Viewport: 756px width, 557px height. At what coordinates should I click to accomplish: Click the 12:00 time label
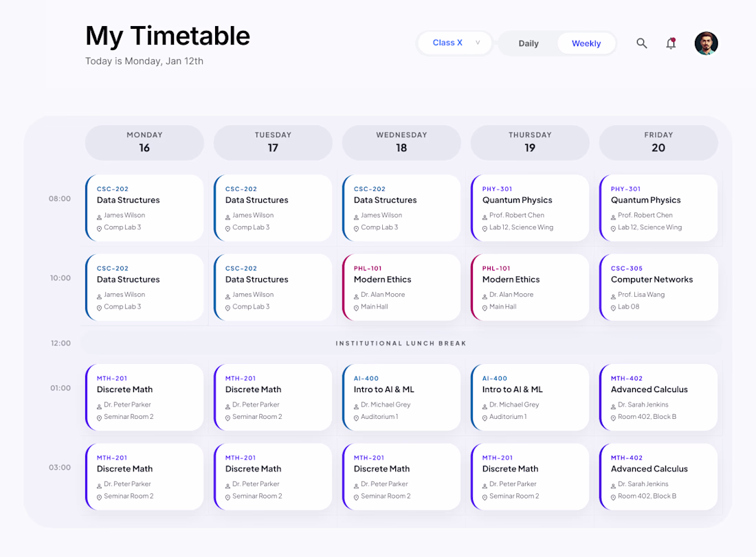60,343
